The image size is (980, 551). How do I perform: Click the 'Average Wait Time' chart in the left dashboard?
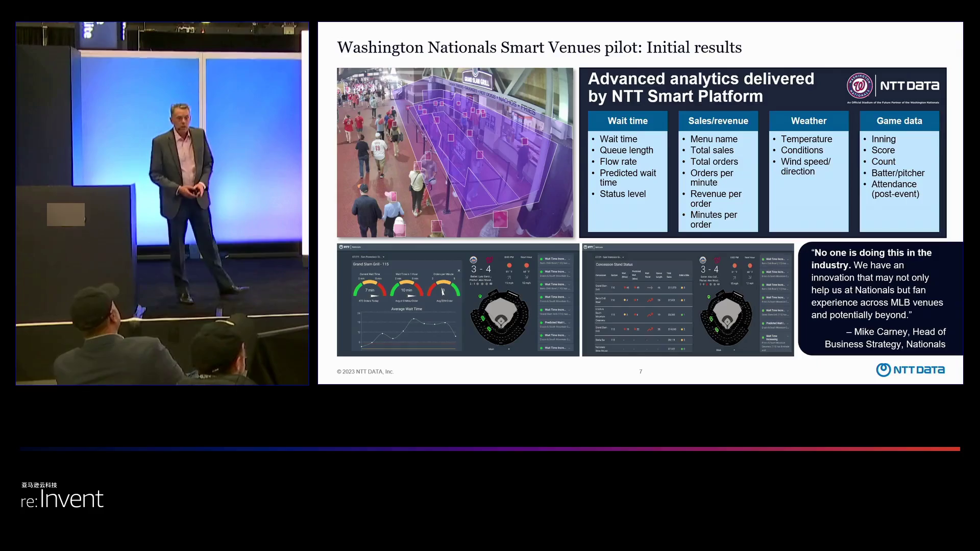click(407, 329)
